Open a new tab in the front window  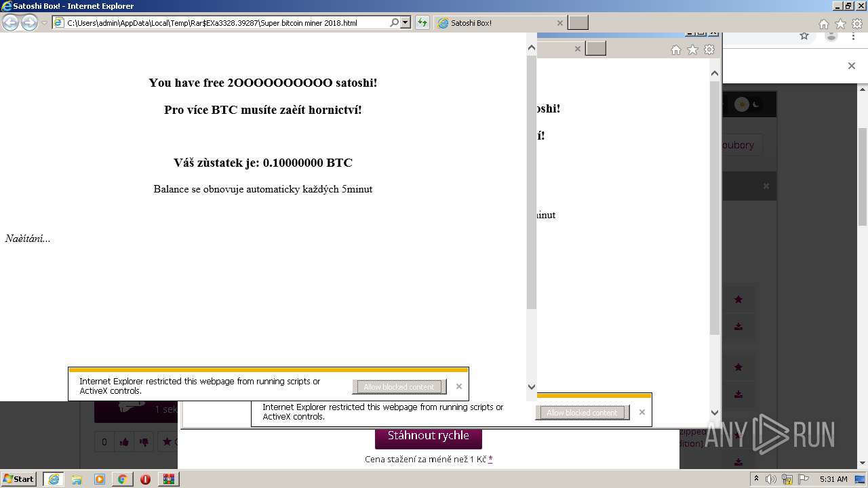[x=578, y=22]
